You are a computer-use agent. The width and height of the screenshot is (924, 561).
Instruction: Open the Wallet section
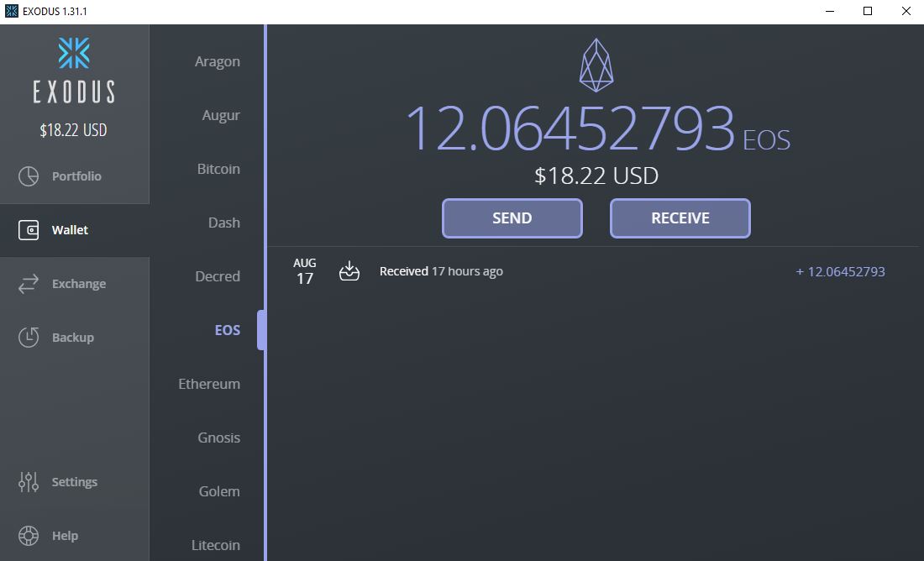75,230
